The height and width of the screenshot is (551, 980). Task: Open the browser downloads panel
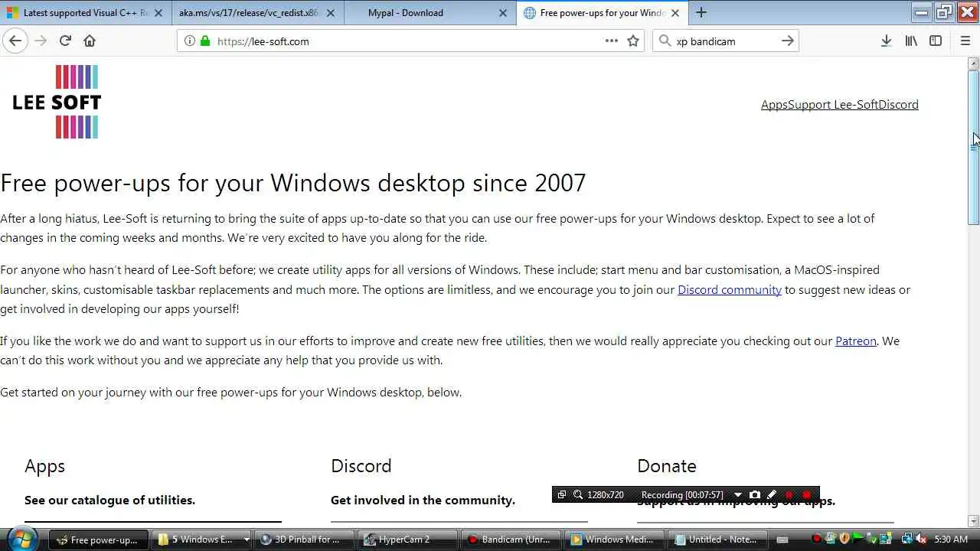(x=886, y=41)
